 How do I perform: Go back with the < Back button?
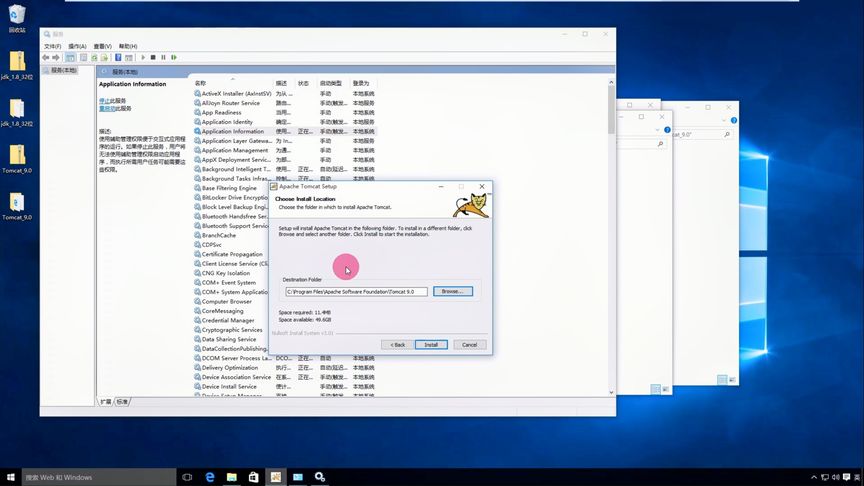[397, 344]
